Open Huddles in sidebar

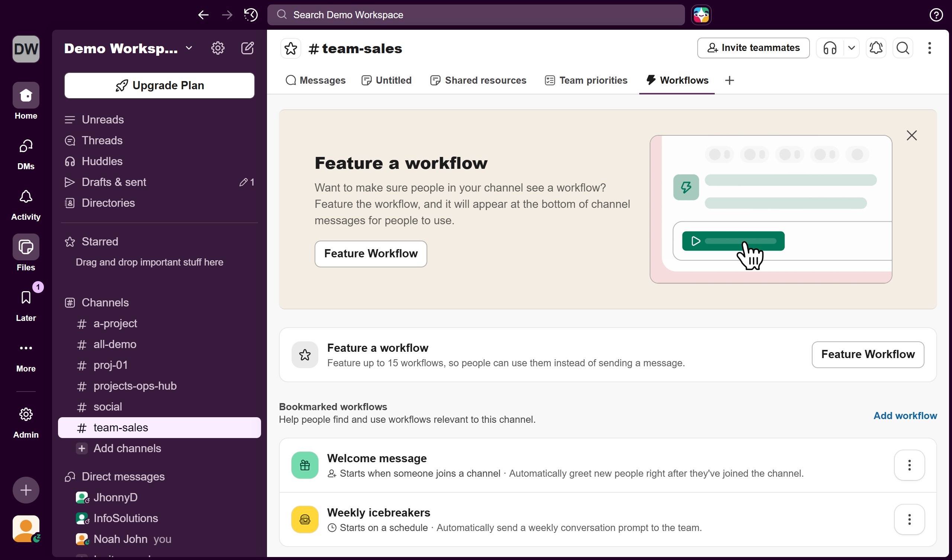point(160,161)
